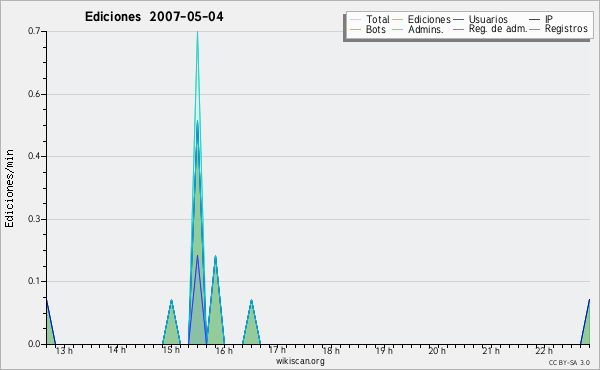Click the 'CC BY-SA 3.0' license text
The width and height of the screenshot is (600, 370).
pos(569,362)
